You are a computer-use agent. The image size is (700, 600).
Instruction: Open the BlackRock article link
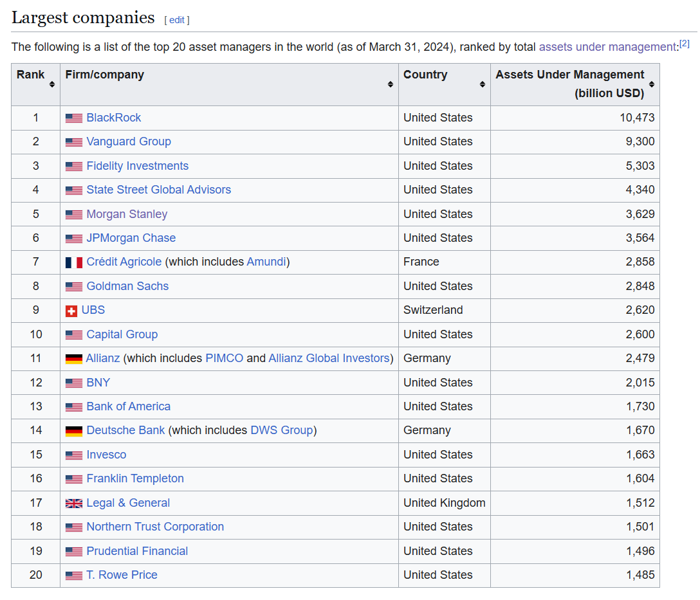[113, 118]
